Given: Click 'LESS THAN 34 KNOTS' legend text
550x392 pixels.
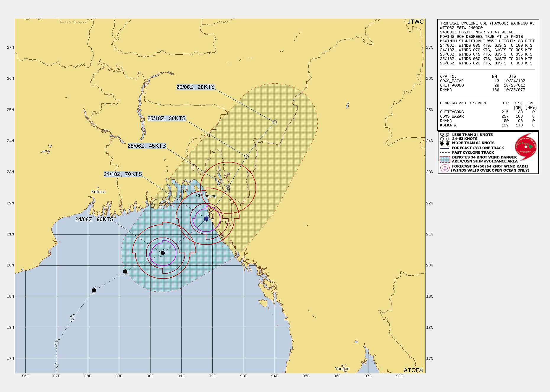Looking at the screenshot, I should (x=473, y=135).
